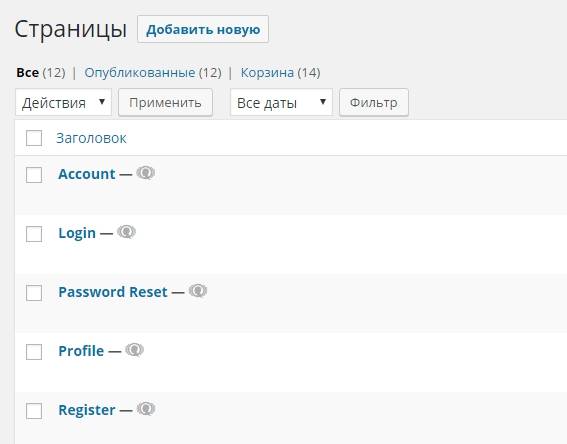The image size is (567, 444).
Task: Click the Фильтр button
Action: [x=374, y=103]
